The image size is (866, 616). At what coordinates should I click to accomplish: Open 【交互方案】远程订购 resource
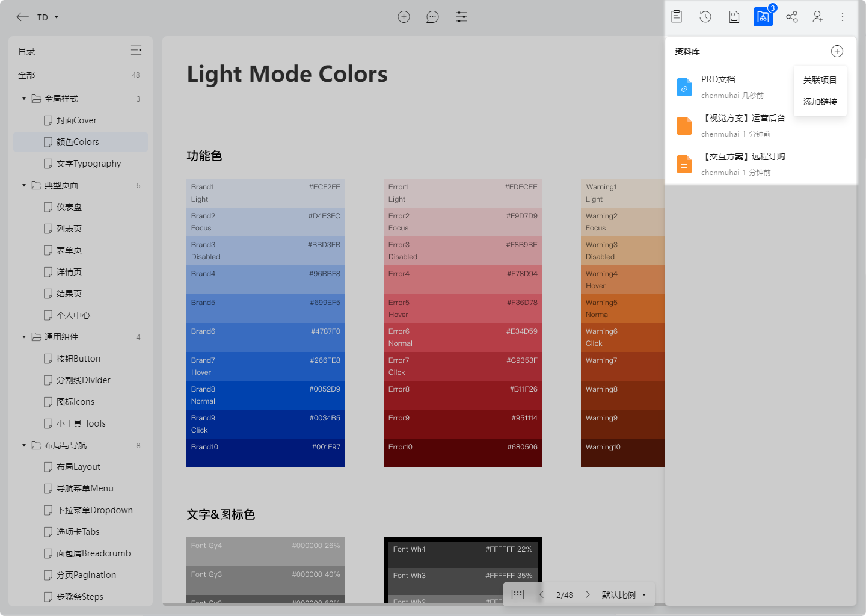743,156
